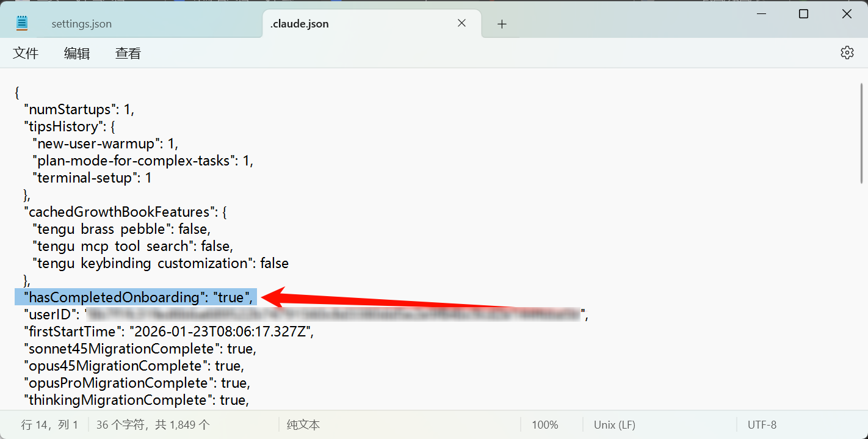Add a new tab with plus button
868x439 pixels.
tap(502, 24)
